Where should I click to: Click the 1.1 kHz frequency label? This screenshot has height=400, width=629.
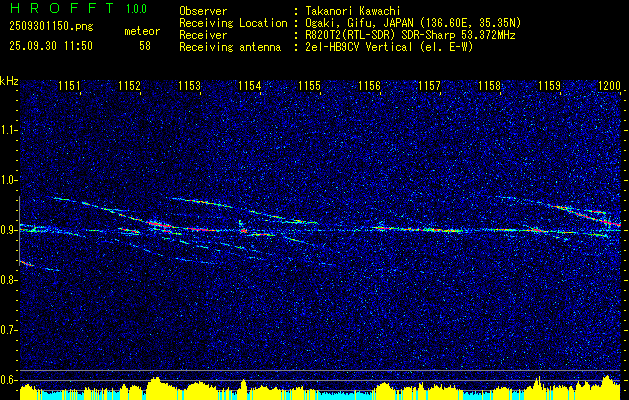tap(8, 130)
